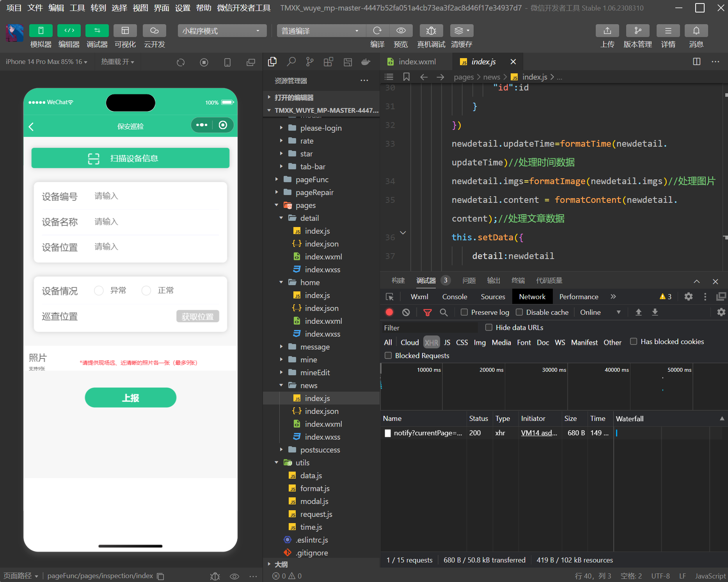728x582 pixels.
Task: Refresh the simulator
Action: pyautogui.click(x=181, y=62)
